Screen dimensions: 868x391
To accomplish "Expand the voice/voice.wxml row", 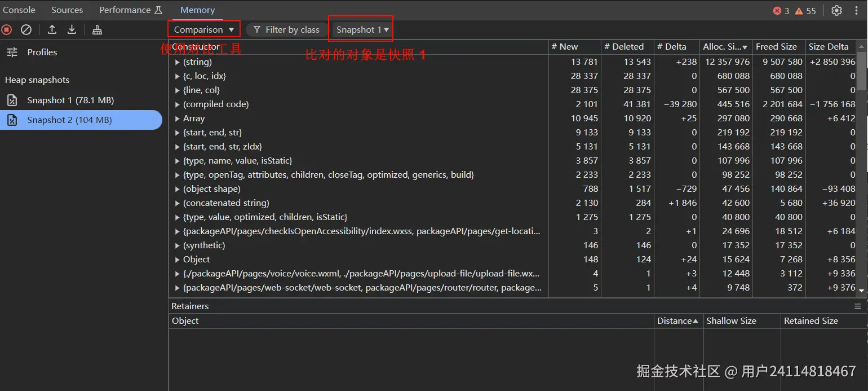I will pos(178,274).
